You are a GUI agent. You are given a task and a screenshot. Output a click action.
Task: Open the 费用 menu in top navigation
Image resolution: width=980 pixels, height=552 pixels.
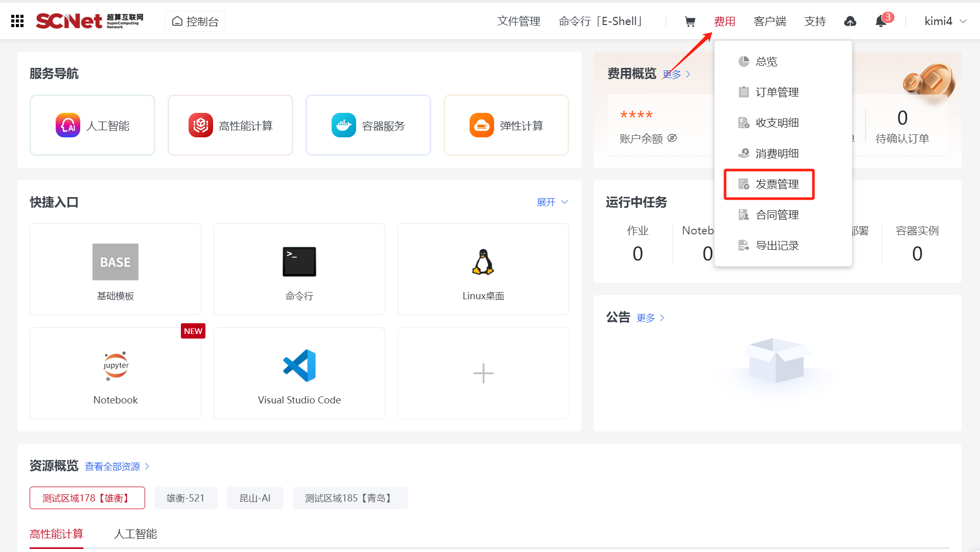point(724,21)
